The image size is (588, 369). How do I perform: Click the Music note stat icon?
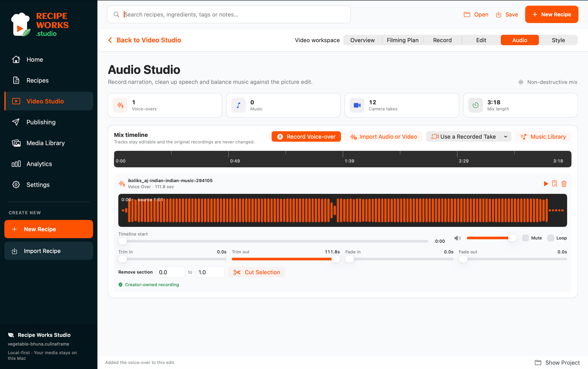coord(238,105)
